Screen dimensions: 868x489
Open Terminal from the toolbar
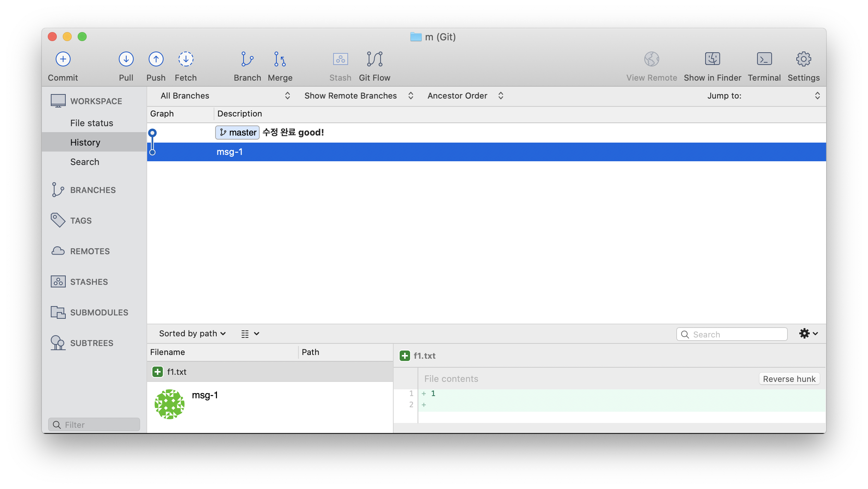764,59
